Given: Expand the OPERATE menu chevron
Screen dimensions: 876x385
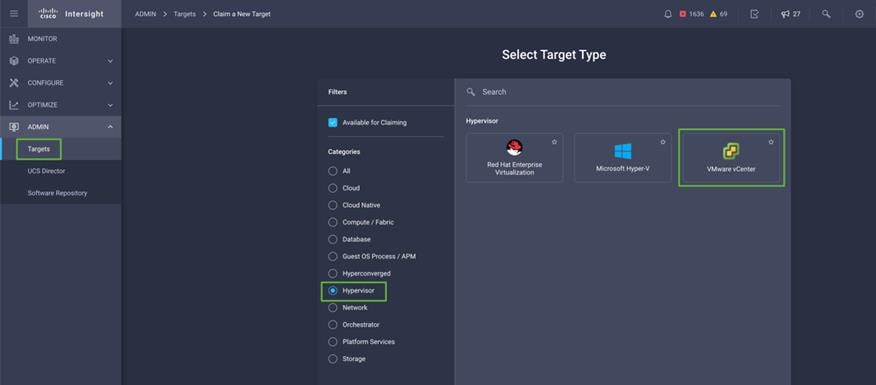Looking at the screenshot, I should (x=110, y=61).
